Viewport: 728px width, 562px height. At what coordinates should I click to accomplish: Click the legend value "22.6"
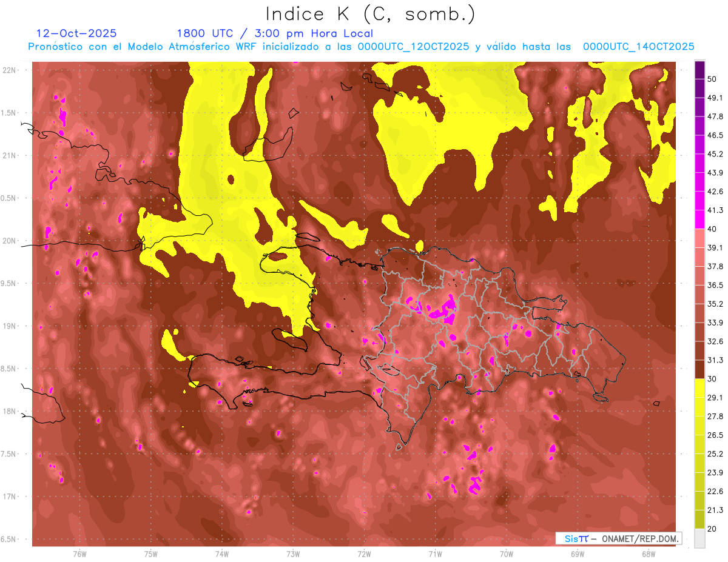tap(716, 491)
